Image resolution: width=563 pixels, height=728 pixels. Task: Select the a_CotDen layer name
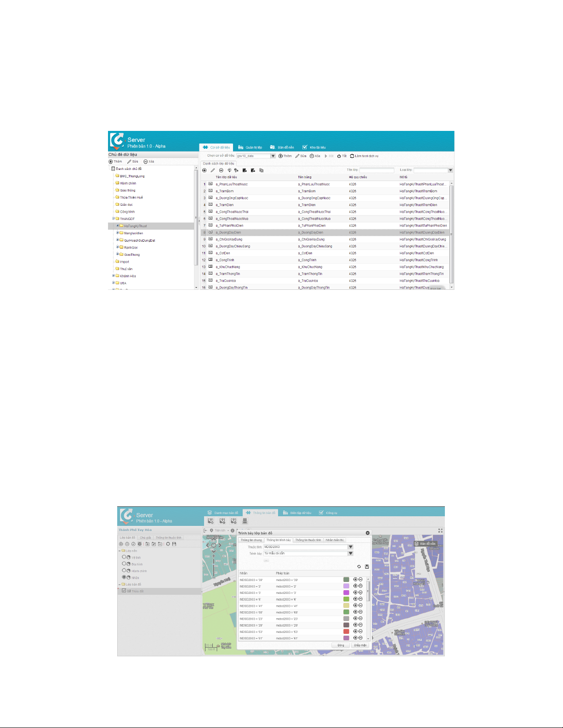click(223, 253)
